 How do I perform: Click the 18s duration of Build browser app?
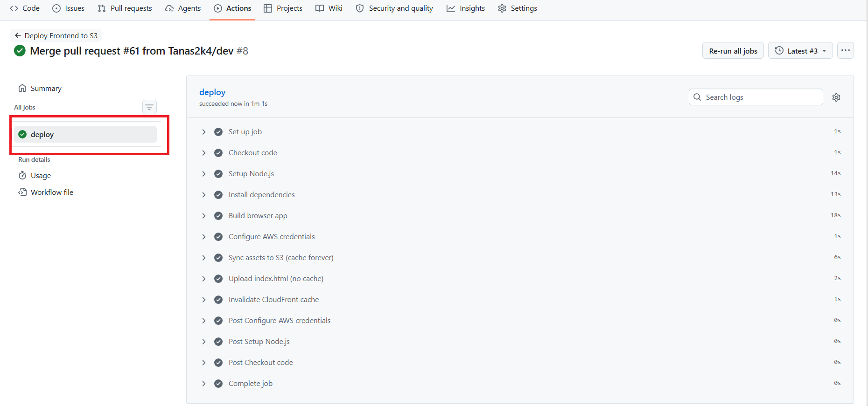pyautogui.click(x=835, y=215)
